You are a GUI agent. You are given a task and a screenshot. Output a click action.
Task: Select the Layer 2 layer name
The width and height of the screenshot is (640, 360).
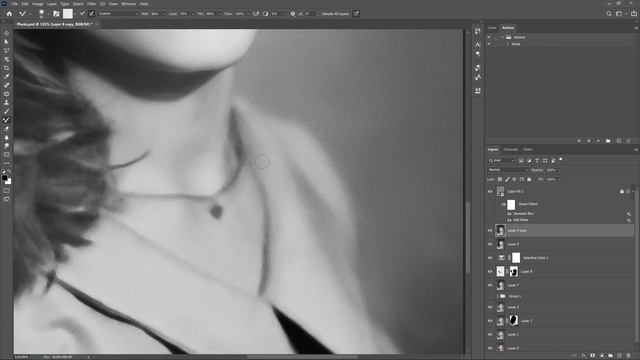click(527, 321)
